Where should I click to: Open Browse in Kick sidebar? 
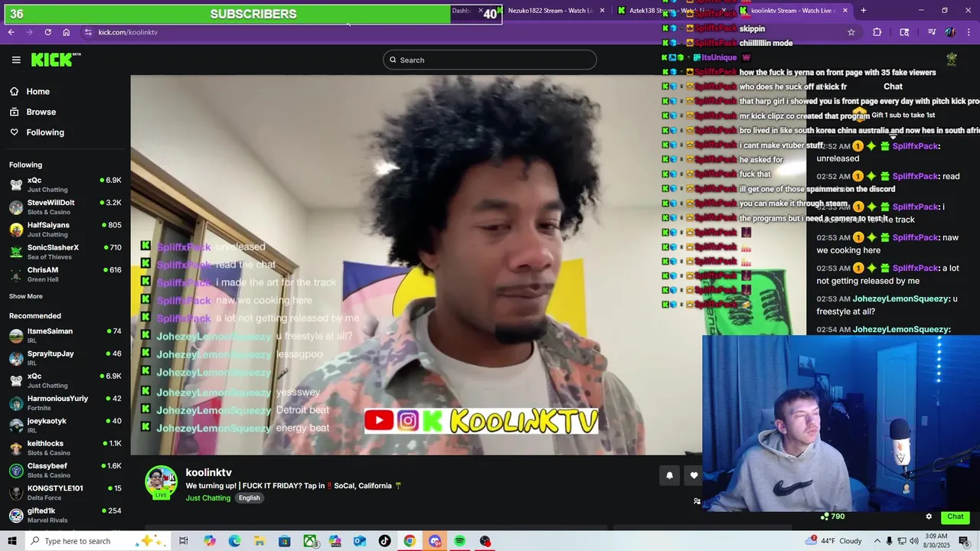(41, 112)
